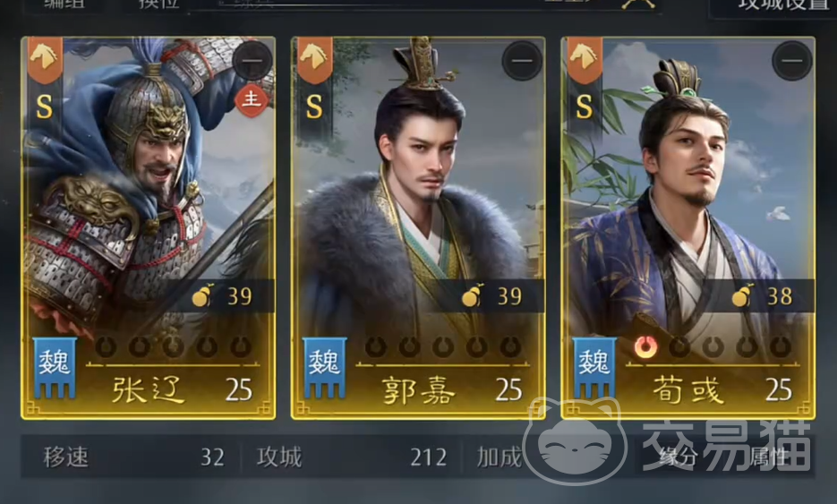Tap the cavalry horse badge on 荀彧's card
Viewport: 837px width, 504px height.
[x=585, y=59]
